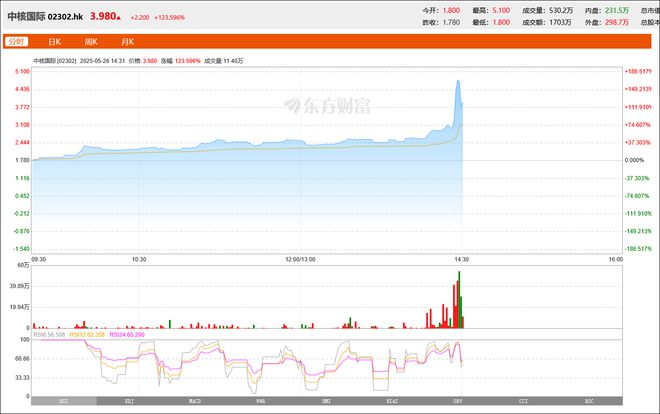Viewport: 660px width, 414px height.
Task: Open the 月K monthly candlestick tab
Action: tap(128, 42)
